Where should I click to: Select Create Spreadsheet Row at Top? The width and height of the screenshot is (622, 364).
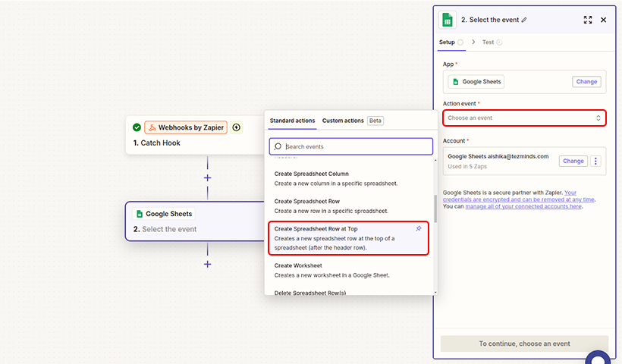[x=348, y=238]
